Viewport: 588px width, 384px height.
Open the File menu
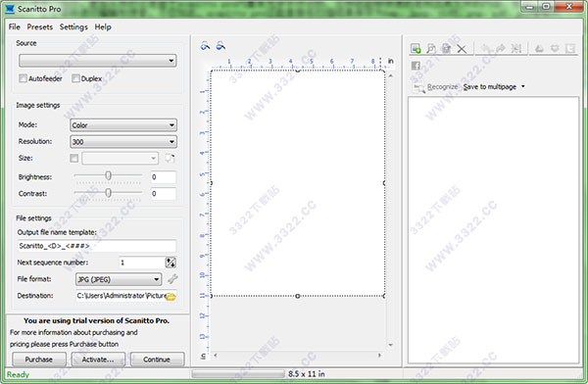[x=15, y=27]
